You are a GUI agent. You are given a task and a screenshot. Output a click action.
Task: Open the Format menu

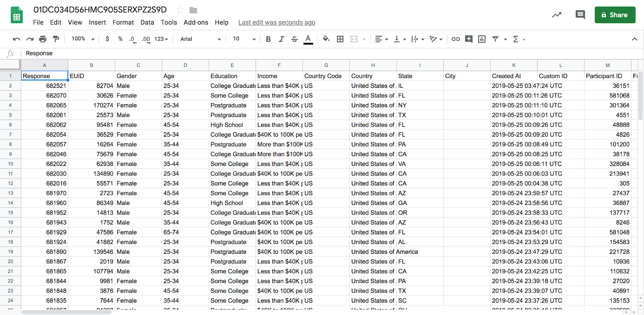pos(123,22)
